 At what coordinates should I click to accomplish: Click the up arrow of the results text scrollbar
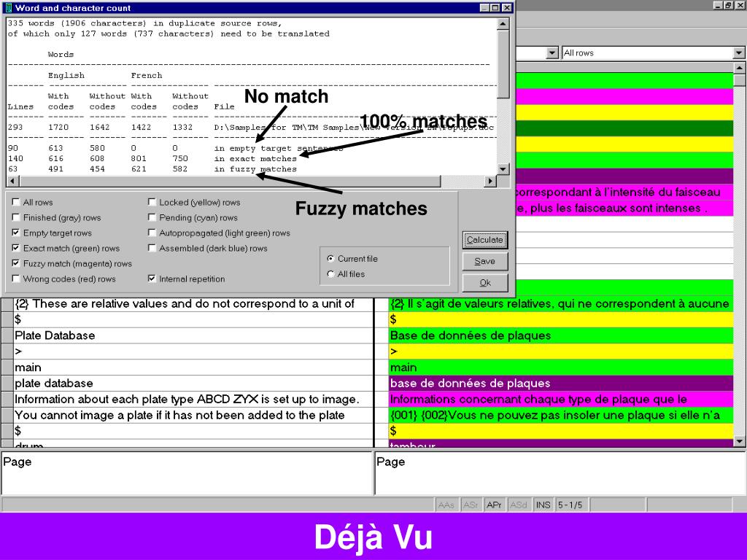(503, 24)
